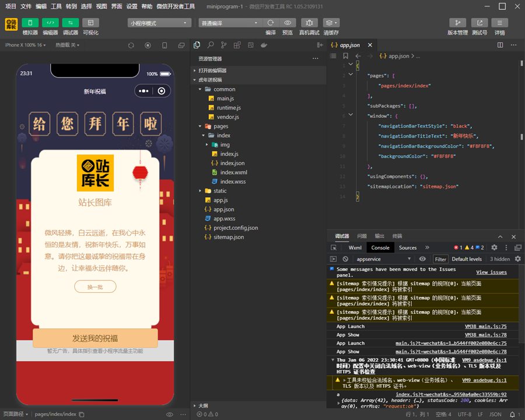Open the 小程序模式 mode dropdown
Viewport: 525px width, 420px height.
pyautogui.click(x=159, y=23)
